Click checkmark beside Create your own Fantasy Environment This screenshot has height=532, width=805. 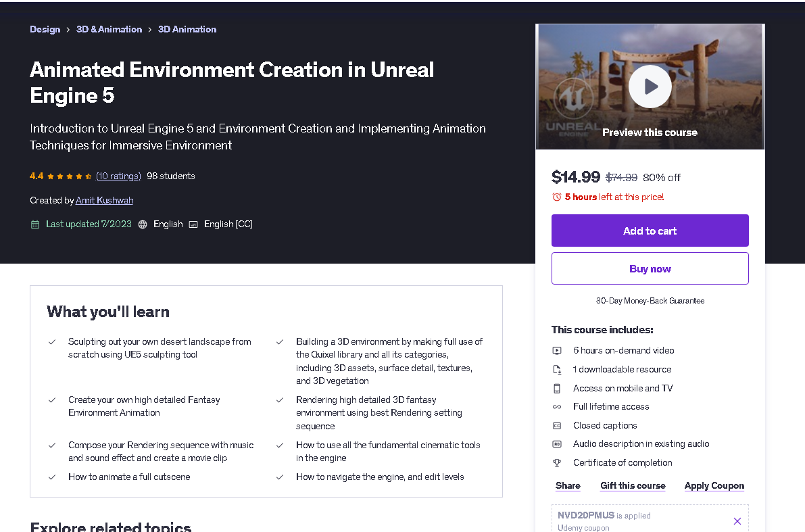(x=52, y=400)
